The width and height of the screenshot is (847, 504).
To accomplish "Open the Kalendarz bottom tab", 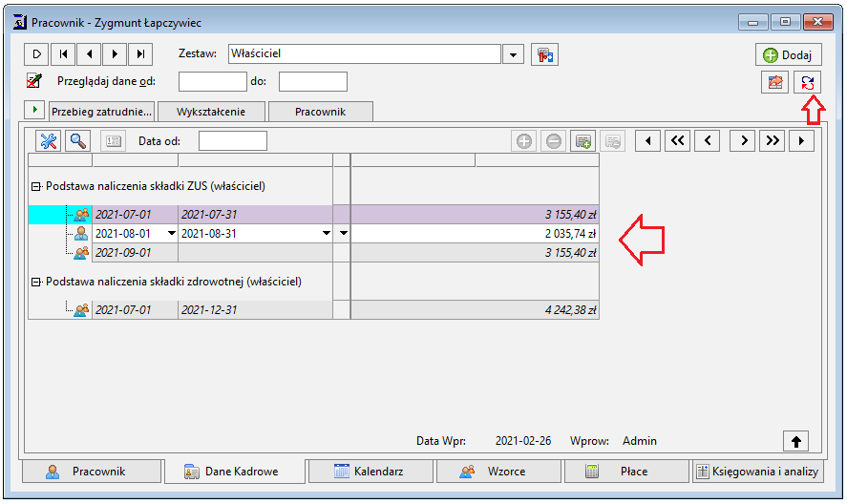I will click(370, 471).
